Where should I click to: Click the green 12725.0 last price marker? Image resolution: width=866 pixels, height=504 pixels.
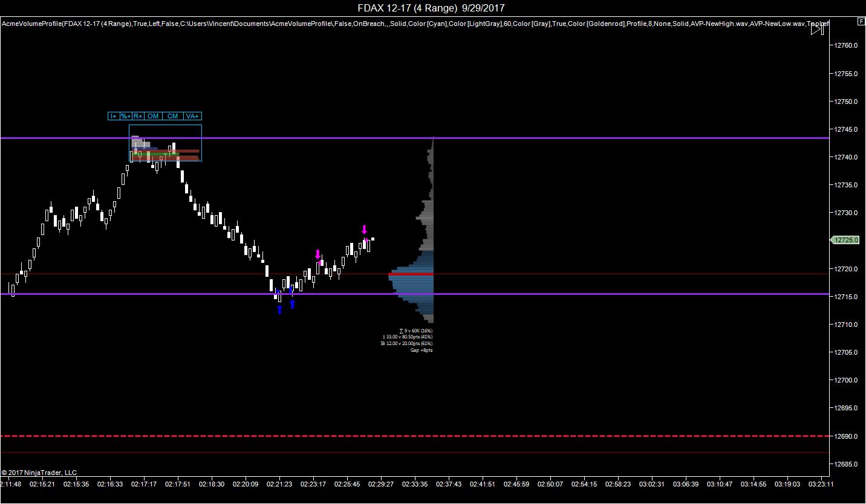point(846,240)
